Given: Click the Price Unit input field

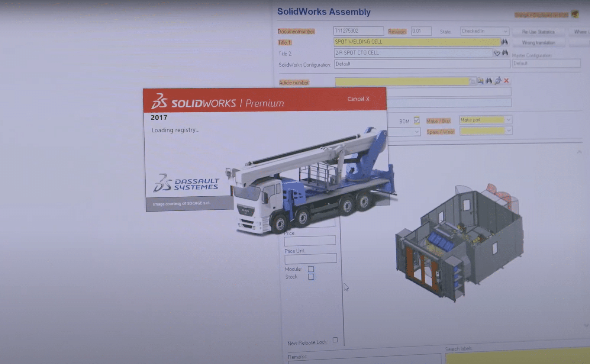Looking at the screenshot, I should (x=311, y=258).
